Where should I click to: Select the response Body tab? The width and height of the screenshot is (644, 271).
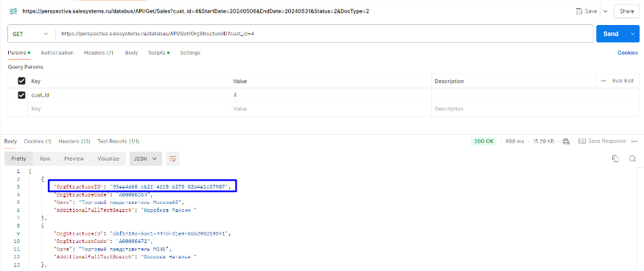click(x=10, y=141)
